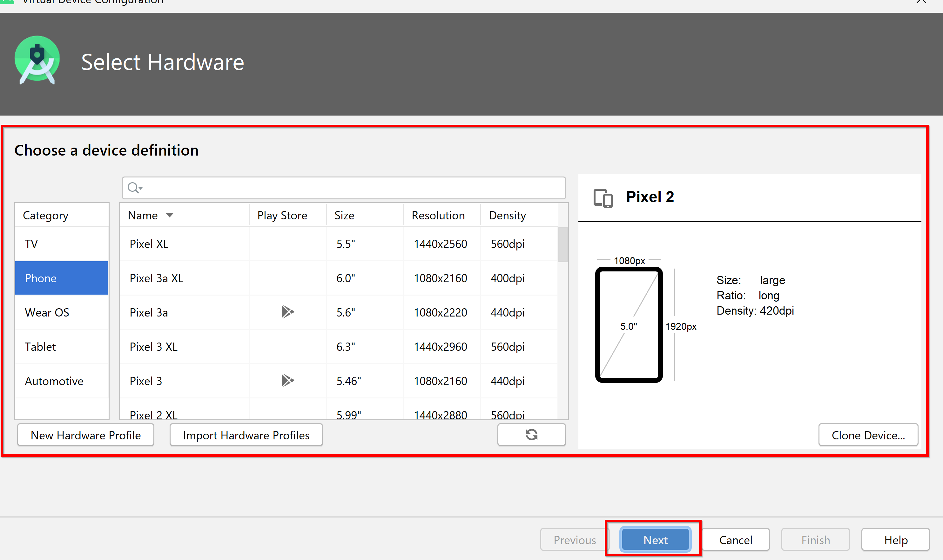Close the Virtual Device Configuration dialog
Viewport: 943px width, 560px height.
(x=921, y=2)
